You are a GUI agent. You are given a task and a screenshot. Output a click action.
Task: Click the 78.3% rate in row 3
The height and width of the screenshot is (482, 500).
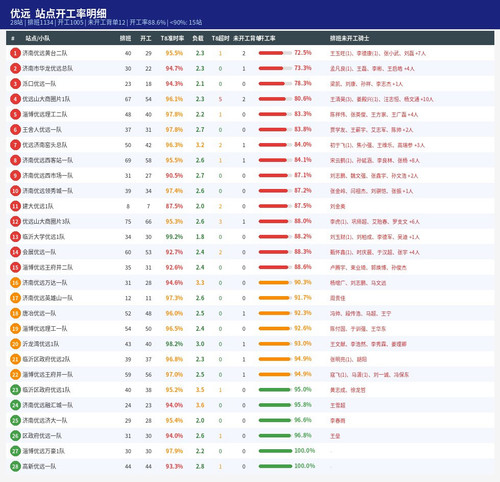(x=303, y=83)
